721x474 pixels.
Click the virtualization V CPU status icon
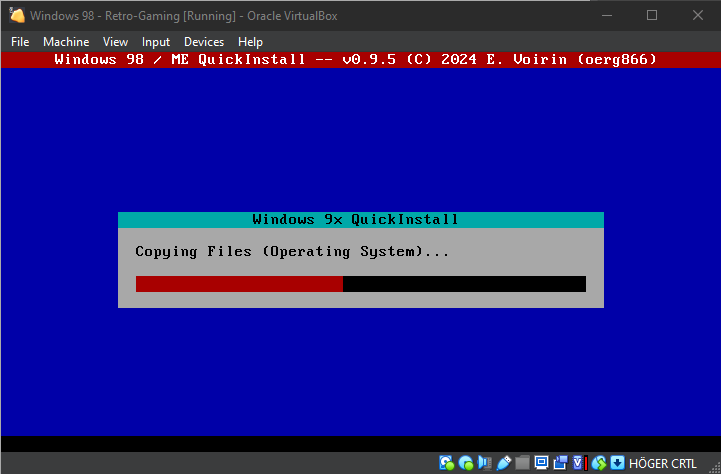coord(580,463)
